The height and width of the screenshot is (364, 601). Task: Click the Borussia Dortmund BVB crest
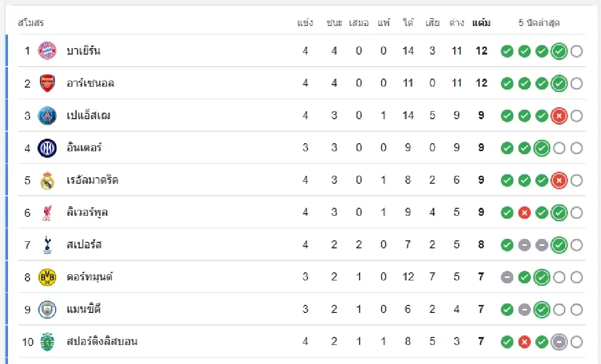48,277
